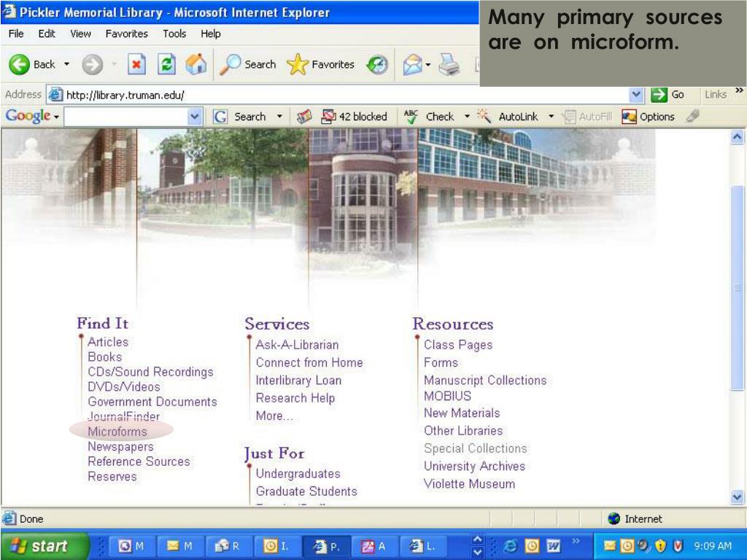Click the Windows start button
747x560 pixels.
tap(44, 545)
